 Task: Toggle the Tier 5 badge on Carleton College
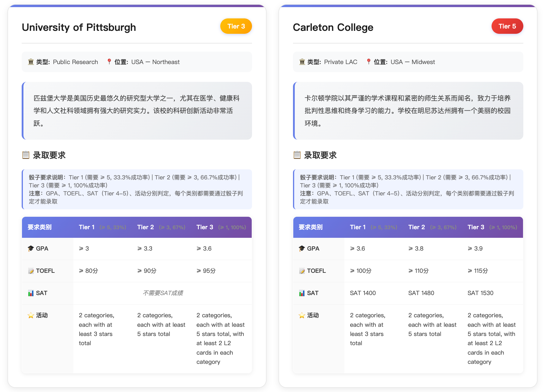pyautogui.click(x=507, y=26)
